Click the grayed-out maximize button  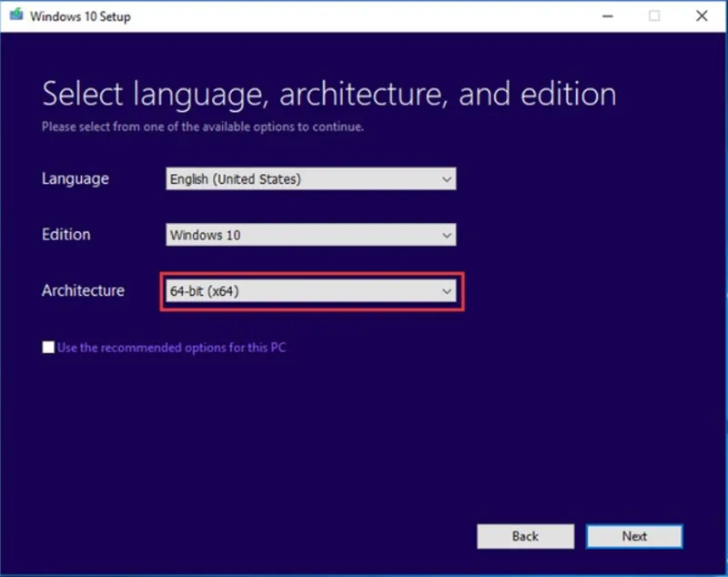[x=653, y=15]
